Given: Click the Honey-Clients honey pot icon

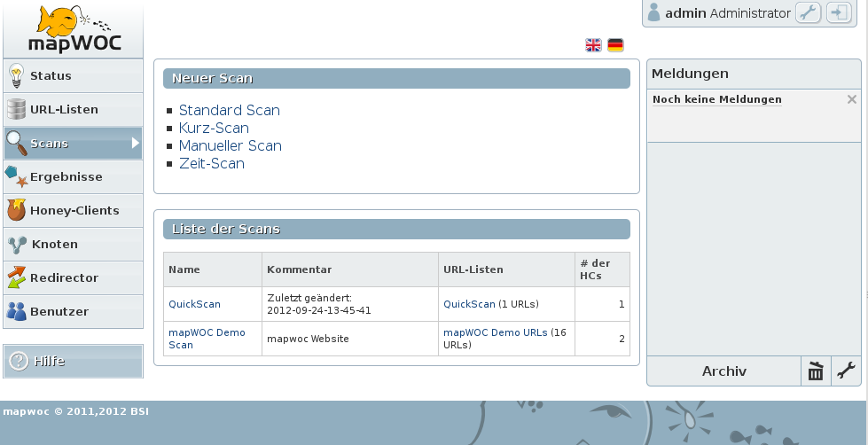Looking at the screenshot, I should pos(16,210).
